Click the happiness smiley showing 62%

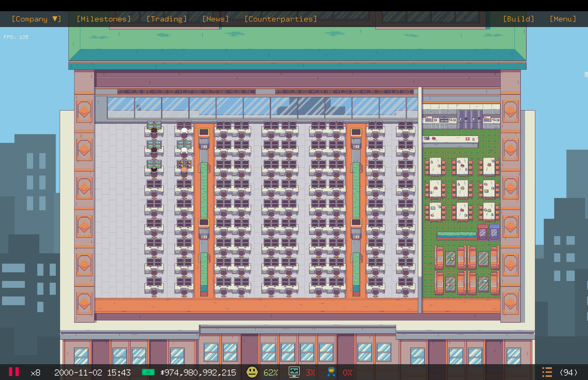point(252,372)
